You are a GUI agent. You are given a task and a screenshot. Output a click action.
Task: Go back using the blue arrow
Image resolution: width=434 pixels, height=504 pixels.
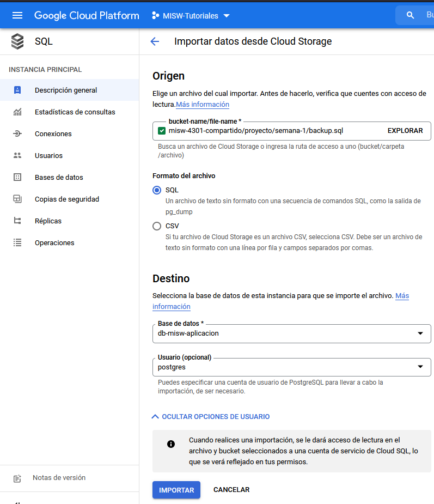pyautogui.click(x=155, y=41)
